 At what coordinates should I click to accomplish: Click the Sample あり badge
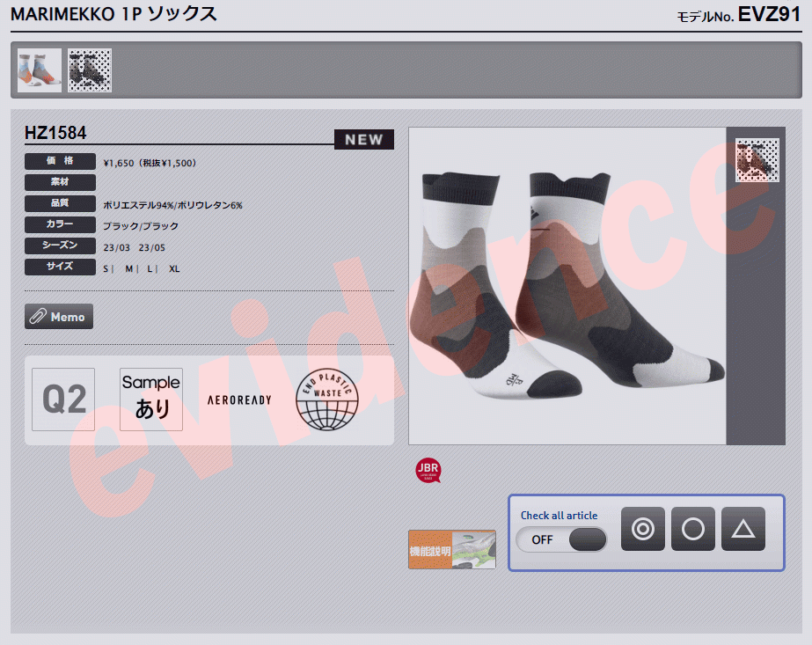tap(151, 399)
